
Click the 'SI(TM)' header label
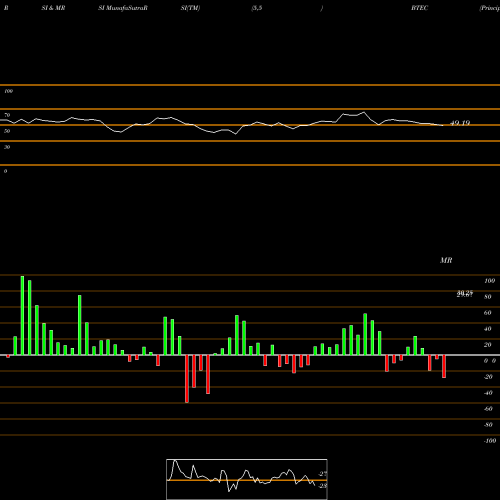click(x=190, y=8)
